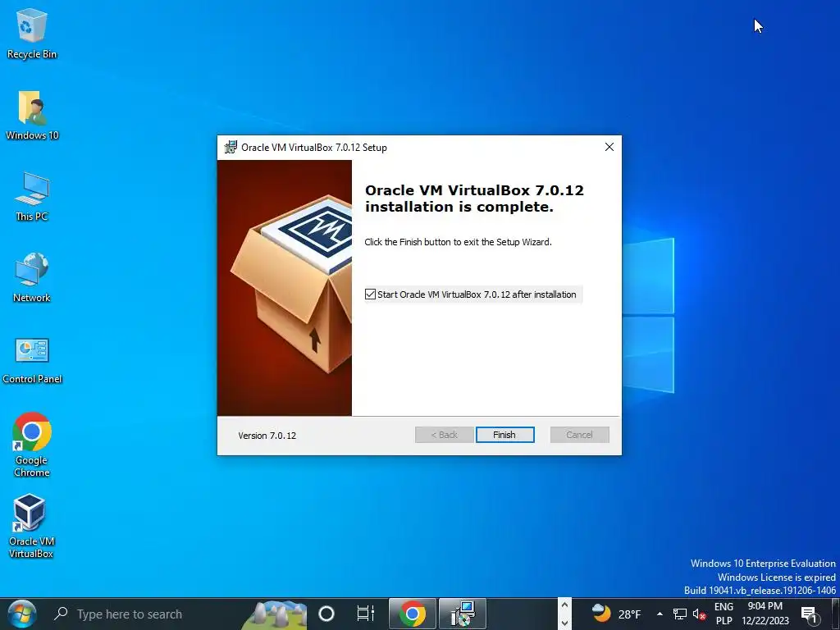Click the Version 7.0.12 label
This screenshot has width=840, height=630.
tap(267, 436)
